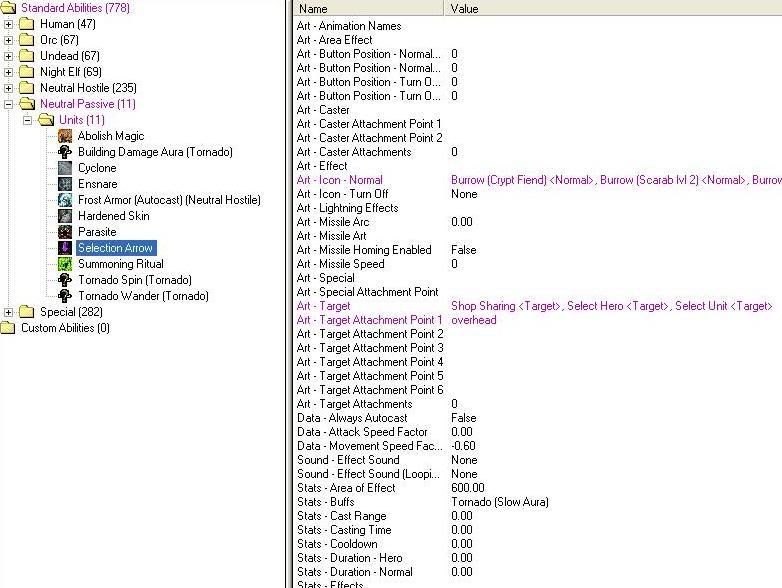Click the Units (11) folder icon
This screenshot has width=782, height=588.
(x=46, y=120)
